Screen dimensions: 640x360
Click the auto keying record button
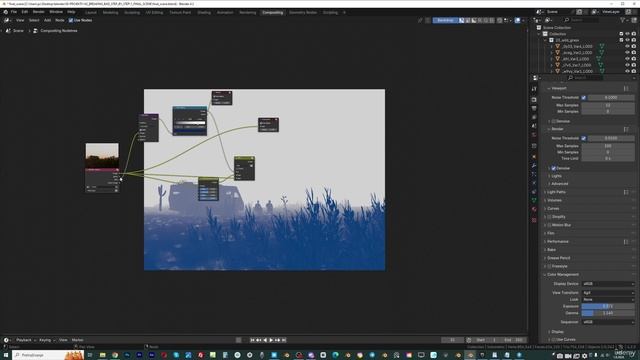238,340
